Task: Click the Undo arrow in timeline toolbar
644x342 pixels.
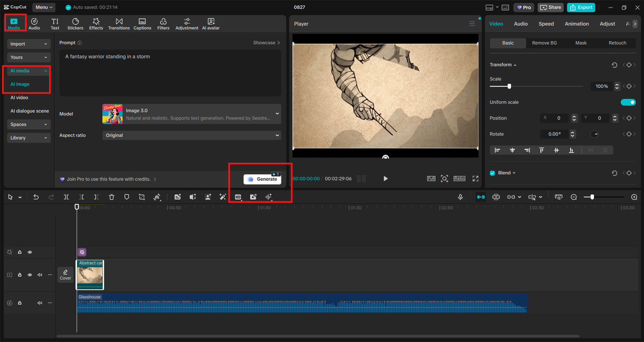Action: (36, 197)
